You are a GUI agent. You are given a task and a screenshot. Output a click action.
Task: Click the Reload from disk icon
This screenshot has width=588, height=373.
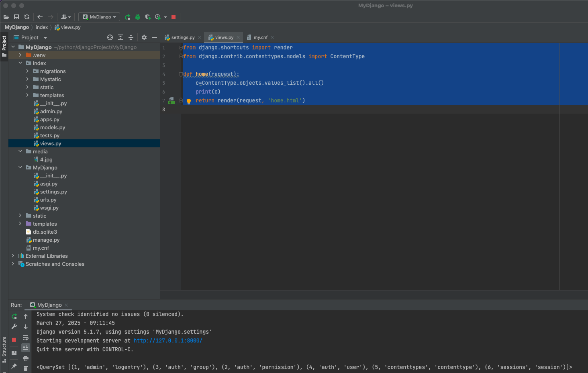(27, 17)
